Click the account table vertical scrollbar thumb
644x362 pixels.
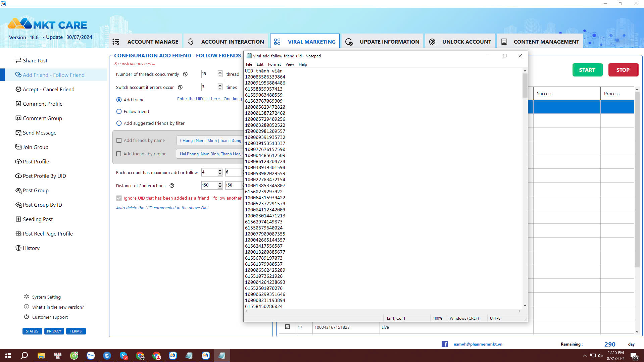click(637, 180)
